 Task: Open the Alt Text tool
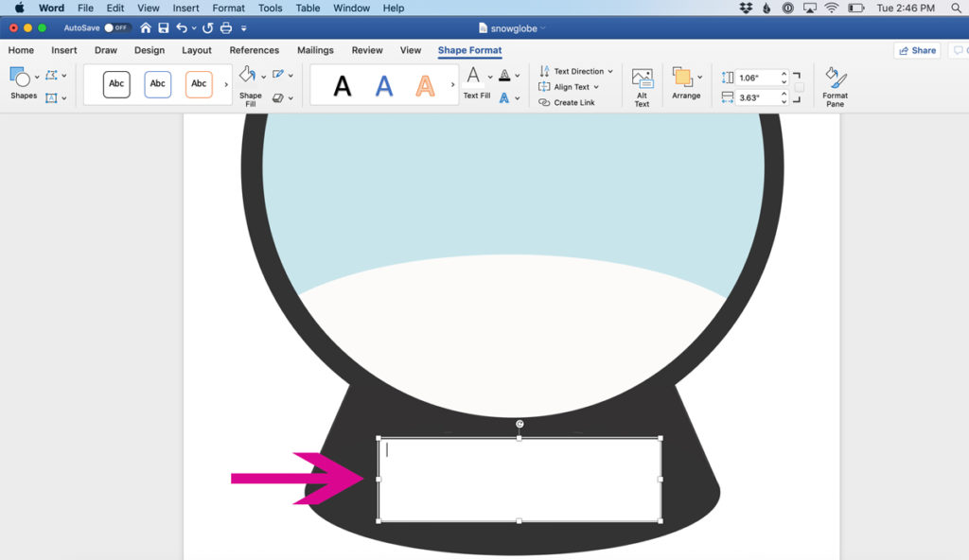pyautogui.click(x=642, y=86)
